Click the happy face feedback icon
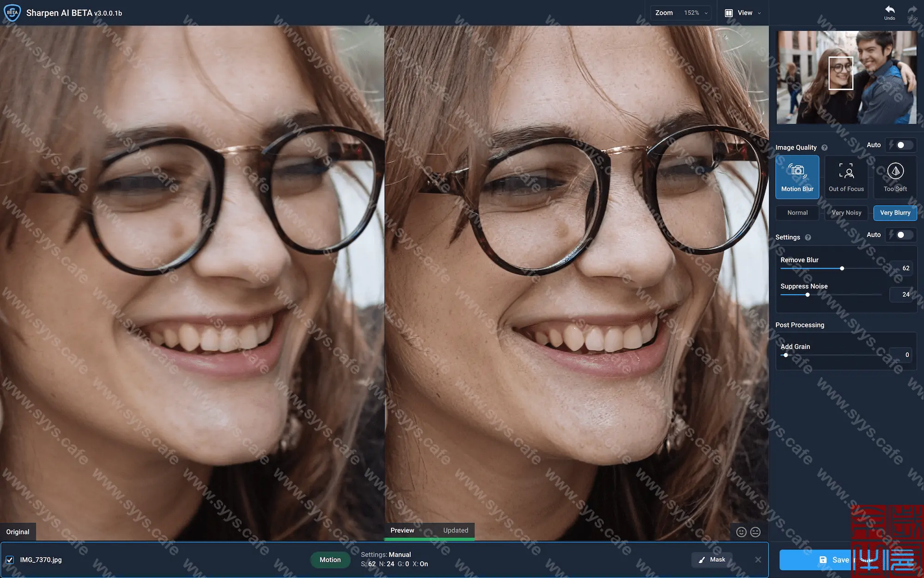 tap(741, 532)
